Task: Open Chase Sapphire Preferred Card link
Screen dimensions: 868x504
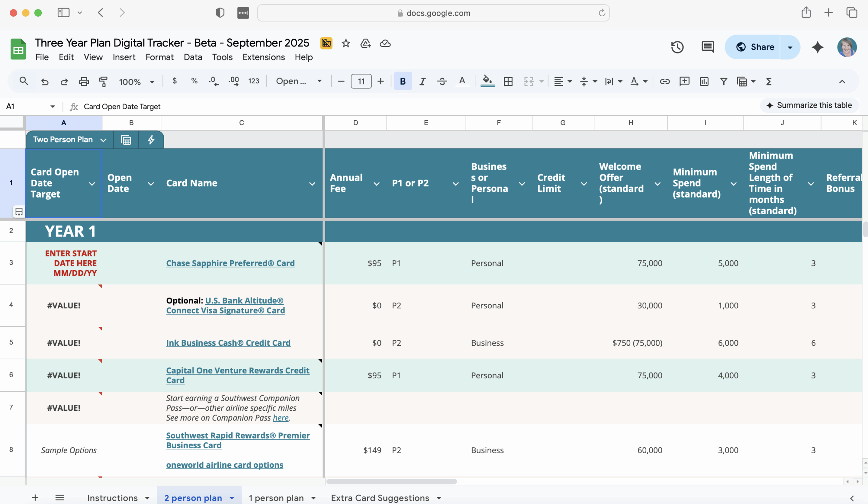Action: point(230,263)
